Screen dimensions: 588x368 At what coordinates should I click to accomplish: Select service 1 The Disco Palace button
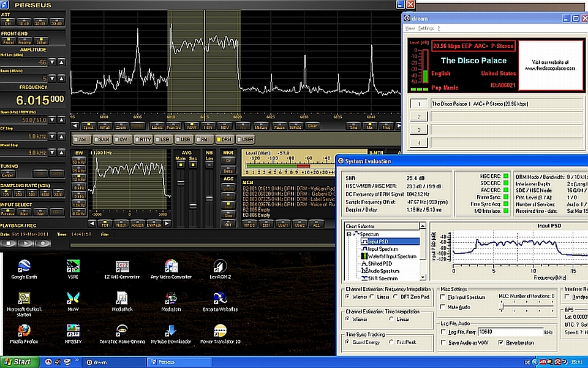pos(419,104)
